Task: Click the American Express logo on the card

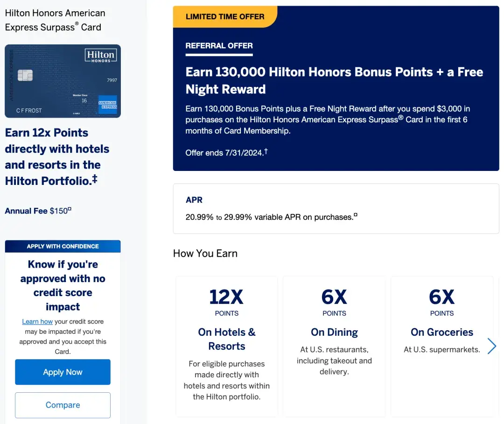Action: point(107,105)
